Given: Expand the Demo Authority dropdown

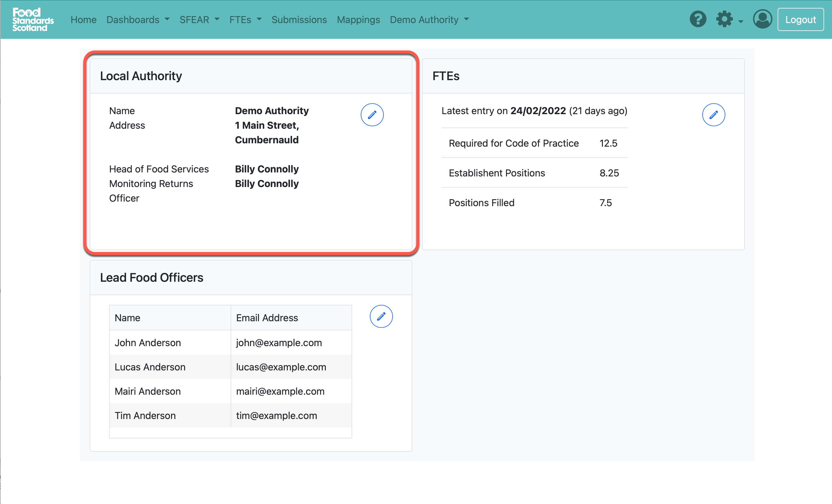Looking at the screenshot, I should coord(429,19).
